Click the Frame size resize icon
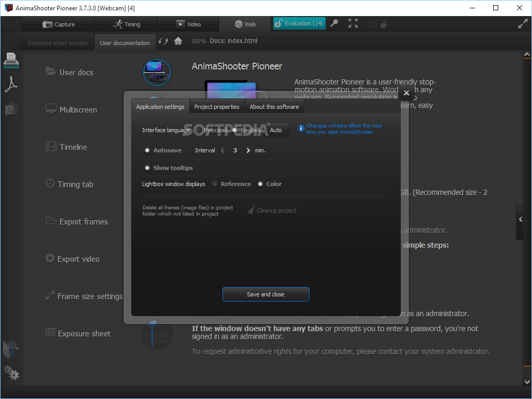The image size is (532, 399). (x=50, y=295)
